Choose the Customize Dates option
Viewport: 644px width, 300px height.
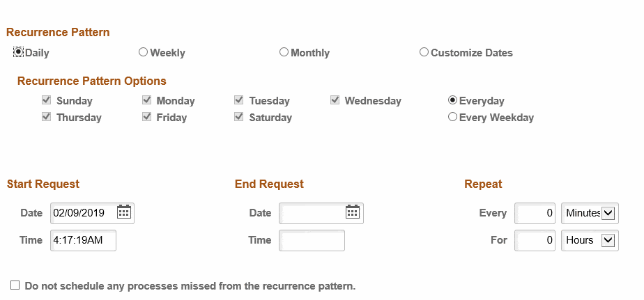pos(424,52)
